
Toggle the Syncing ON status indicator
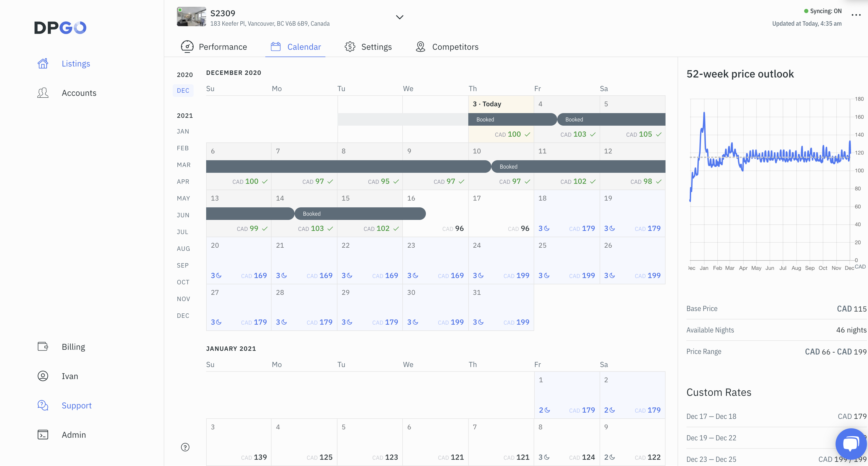(x=822, y=11)
